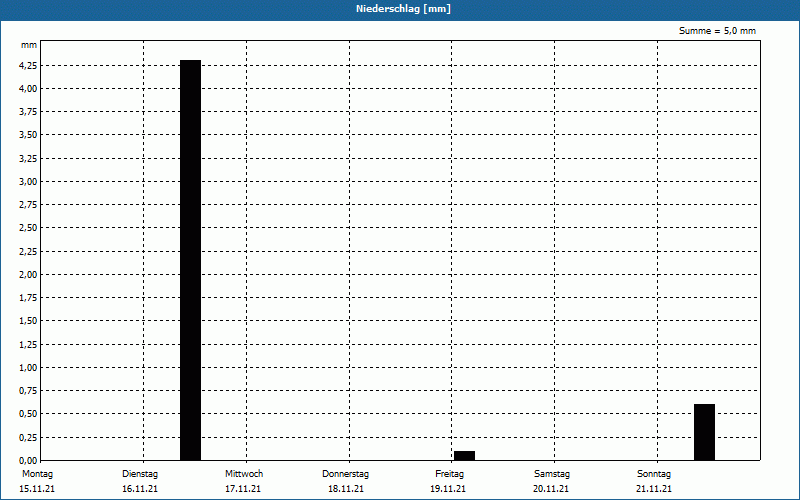Viewport: 800px width, 500px height.
Task: Click the 4,00 axis value
Action: point(28,89)
